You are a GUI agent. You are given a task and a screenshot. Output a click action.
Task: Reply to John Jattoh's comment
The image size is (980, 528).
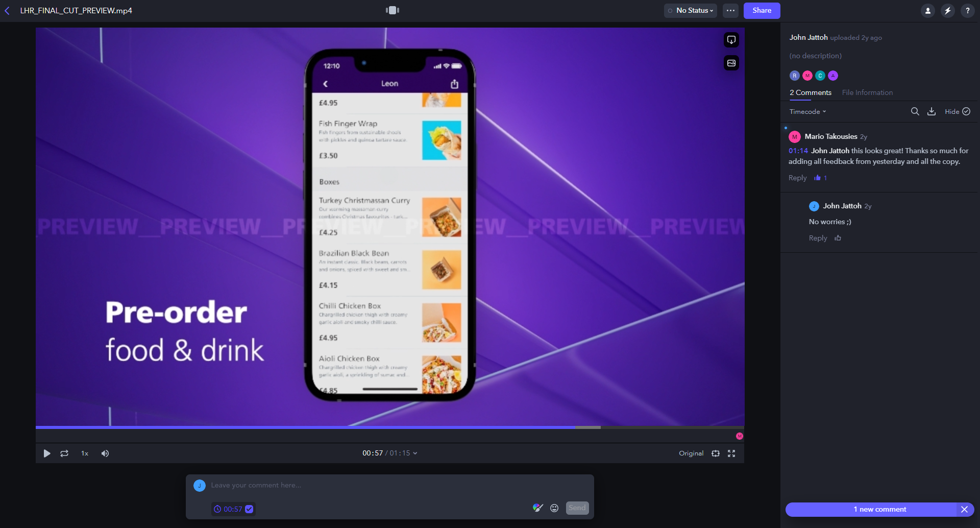[818, 238]
